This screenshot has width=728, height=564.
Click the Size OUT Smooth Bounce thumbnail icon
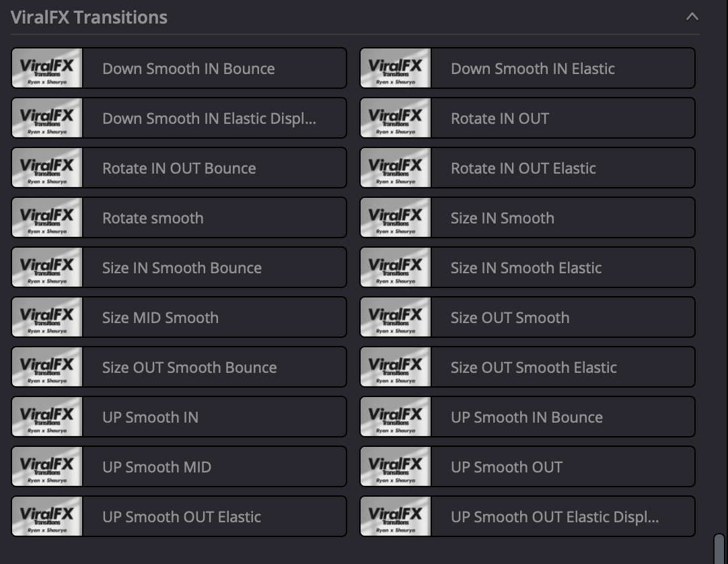point(47,367)
